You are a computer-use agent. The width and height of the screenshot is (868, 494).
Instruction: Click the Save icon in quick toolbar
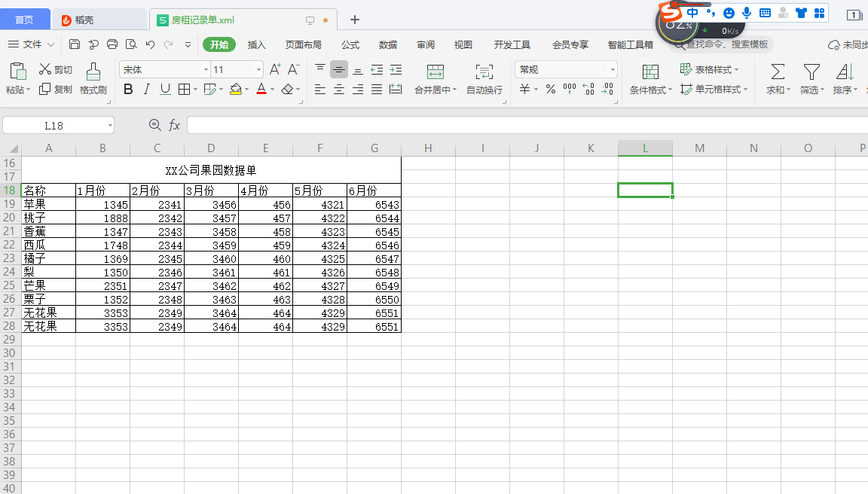point(74,44)
